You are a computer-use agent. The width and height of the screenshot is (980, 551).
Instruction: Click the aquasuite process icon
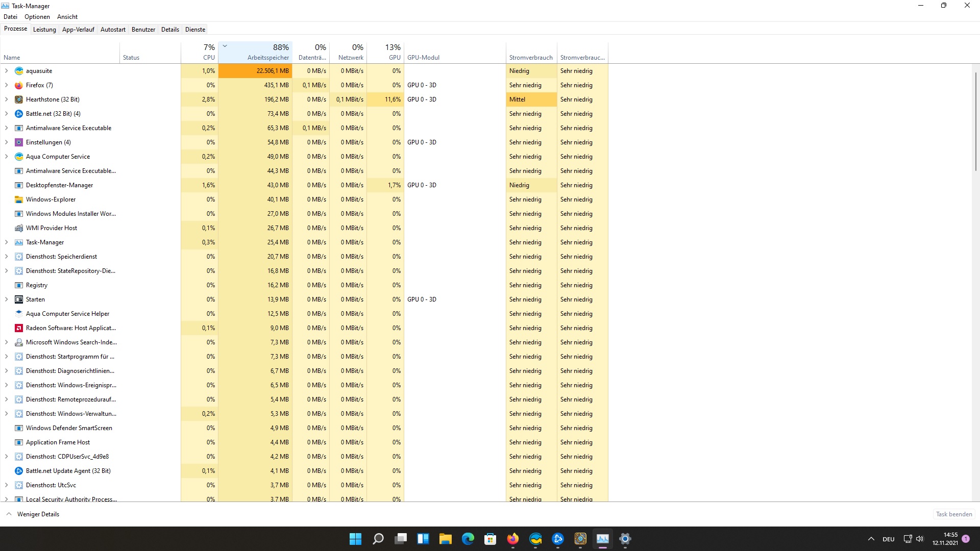click(x=19, y=71)
